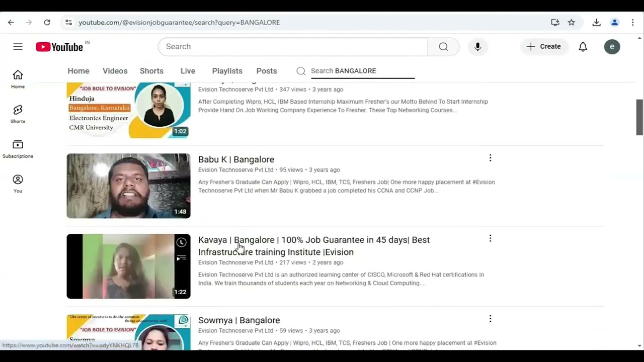Image resolution: width=644 pixels, height=362 pixels.
Task: Open the Hinduja video thumbnail
Action: 128,110
